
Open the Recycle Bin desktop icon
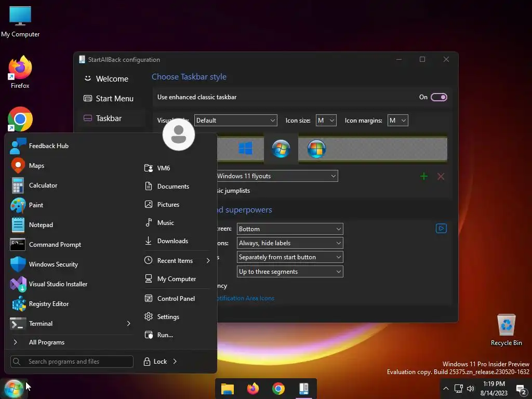(506, 330)
